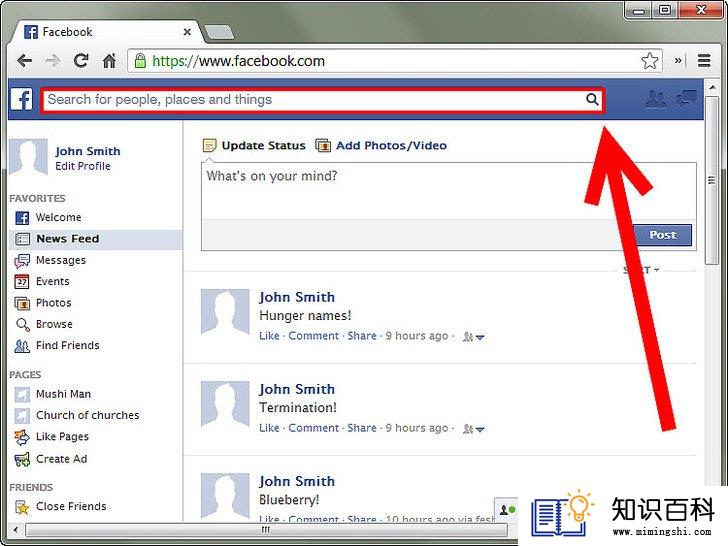
Task: Open a new browser tab
Action: pos(219,32)
